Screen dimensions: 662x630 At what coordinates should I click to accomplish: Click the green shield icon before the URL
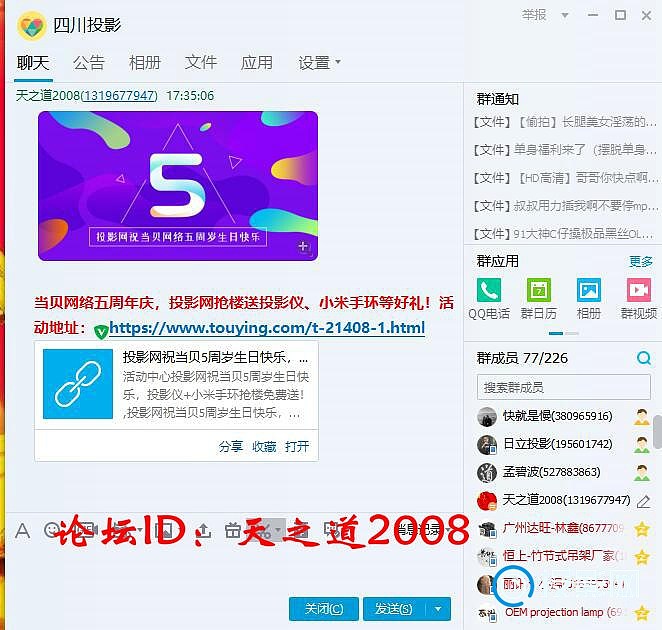pos(101,332)
